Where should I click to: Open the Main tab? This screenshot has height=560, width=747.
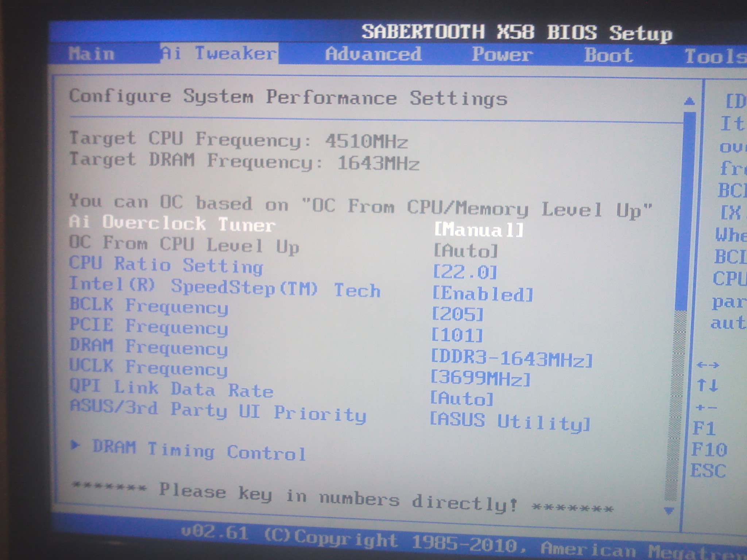[91, 54]
